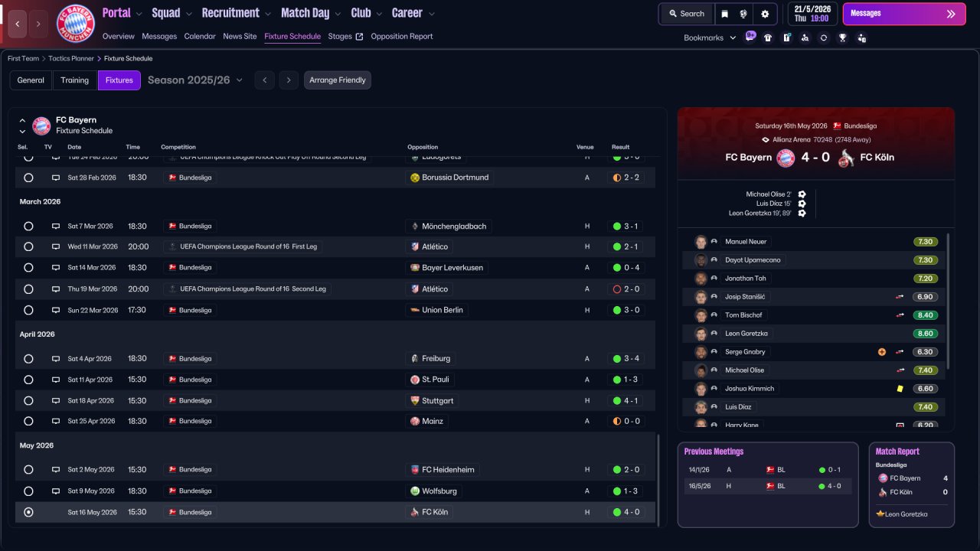Click Leon Goretzka's 8.60 rating badge
980x551 pixels.
pos(925,334)
